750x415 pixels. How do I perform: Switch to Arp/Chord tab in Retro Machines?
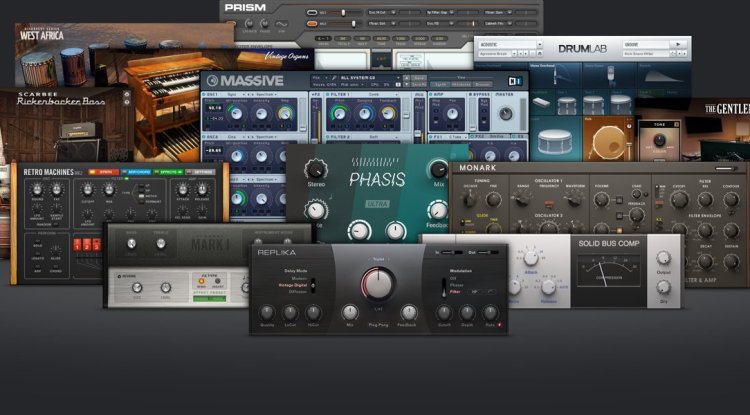[136, 172]
